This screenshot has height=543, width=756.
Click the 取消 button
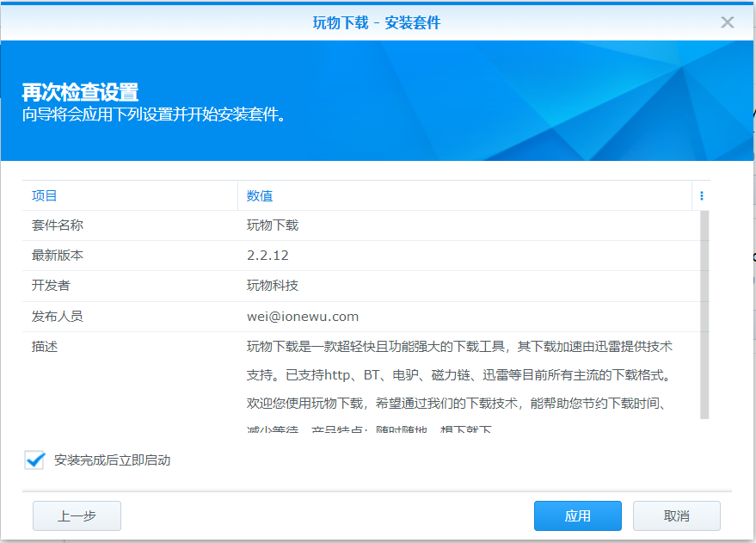pos(677,516)
